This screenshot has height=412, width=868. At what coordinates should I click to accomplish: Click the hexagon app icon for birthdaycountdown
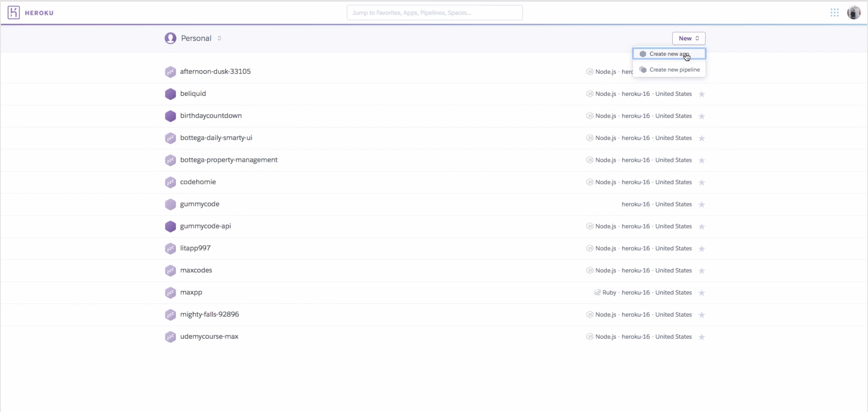coord(171,116)
